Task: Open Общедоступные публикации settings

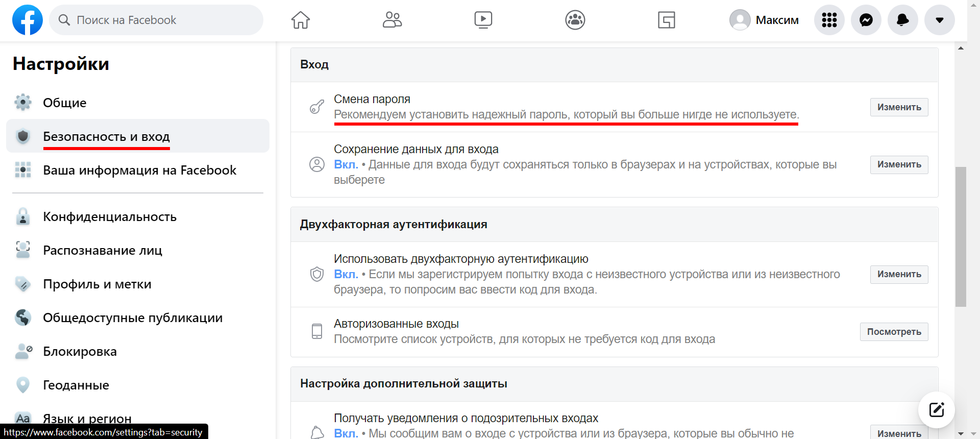Action: pyautogui.click(x=138, y=318)
